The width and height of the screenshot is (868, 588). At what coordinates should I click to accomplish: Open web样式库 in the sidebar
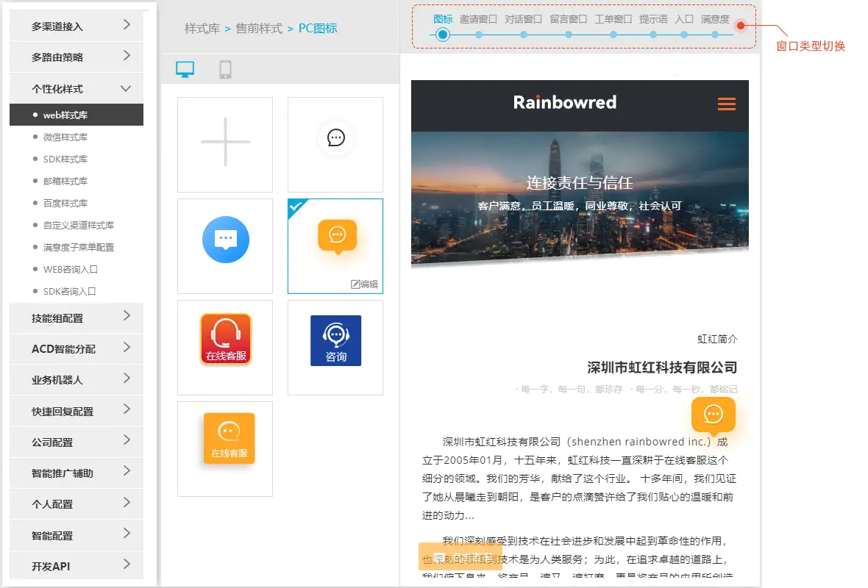[77, 115]
